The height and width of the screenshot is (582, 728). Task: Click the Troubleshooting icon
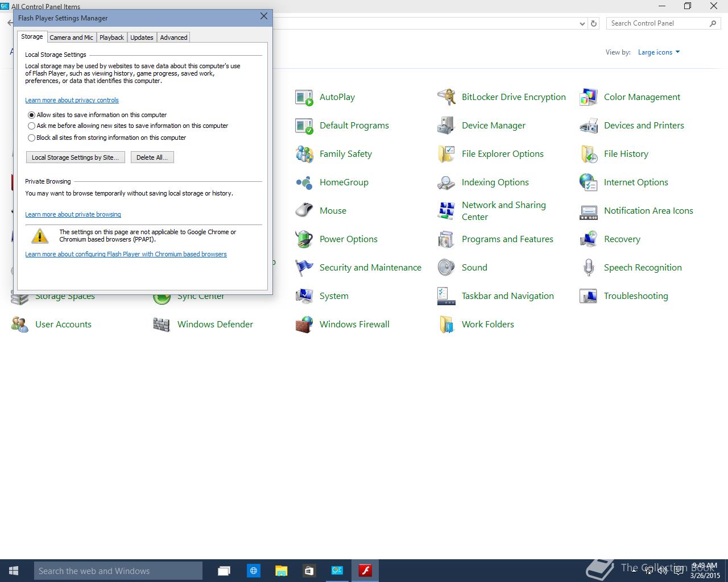pos(589,296)
